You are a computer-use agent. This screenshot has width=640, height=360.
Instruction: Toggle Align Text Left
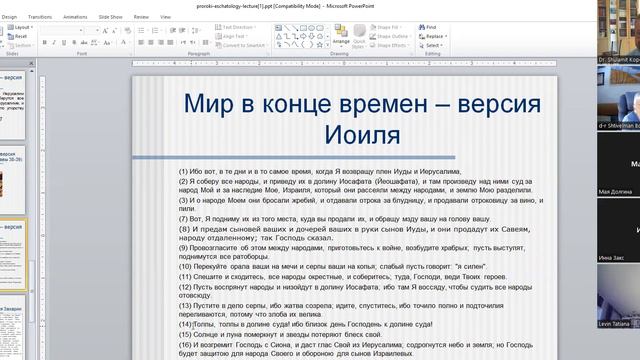tap(140, 42)
